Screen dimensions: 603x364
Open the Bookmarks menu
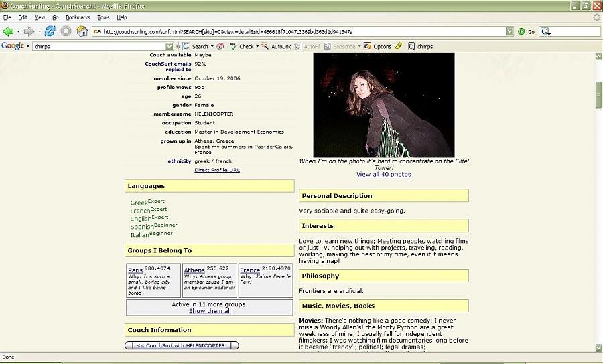coord(78,17)
